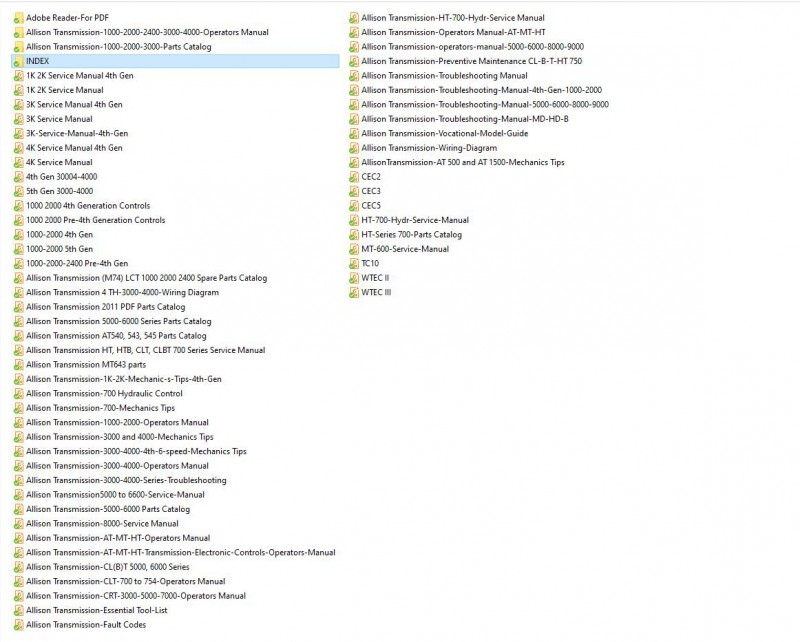Select Allison Transmission-3000 and 4000-Mechanics Tips
Viewport: 800px width, 642px height.
click(x=119, y=437)
